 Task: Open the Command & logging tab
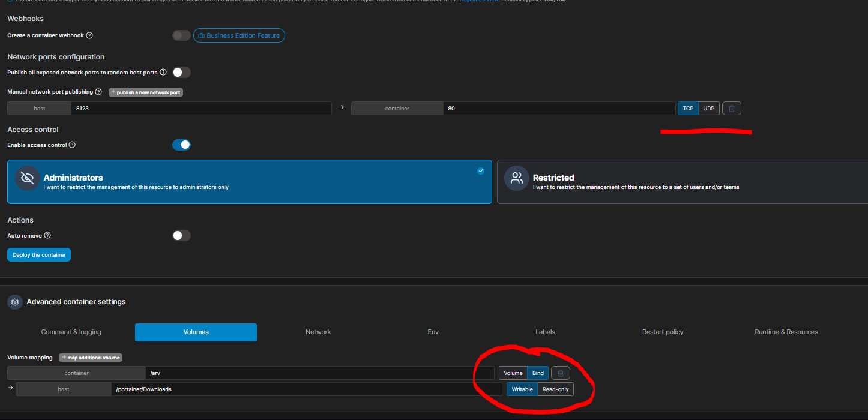(x=71, y=332)
